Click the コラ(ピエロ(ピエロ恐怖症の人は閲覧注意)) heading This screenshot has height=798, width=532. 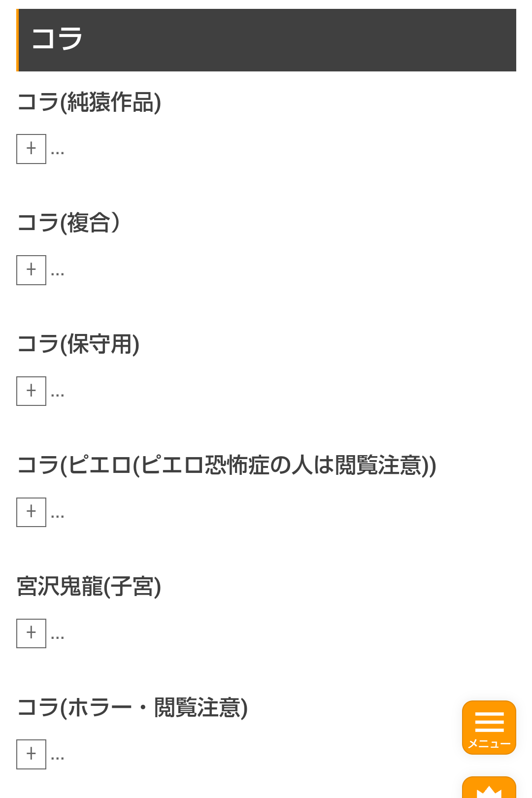coord(227,465)
